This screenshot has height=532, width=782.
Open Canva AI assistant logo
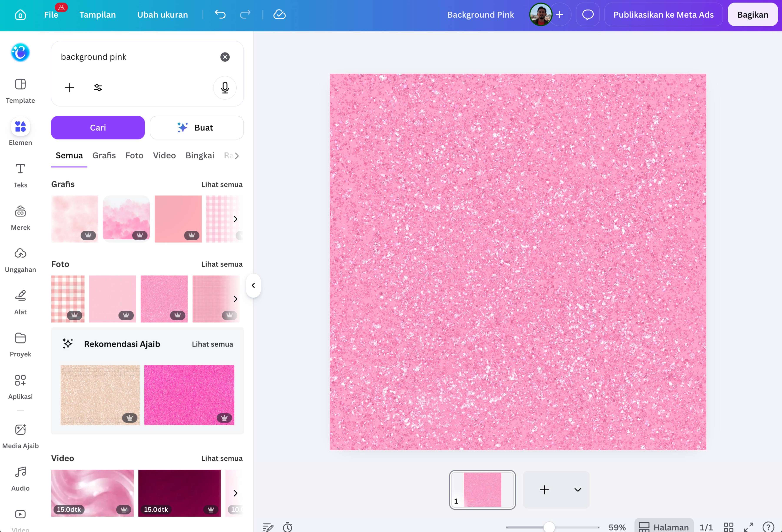coord(20,53)
